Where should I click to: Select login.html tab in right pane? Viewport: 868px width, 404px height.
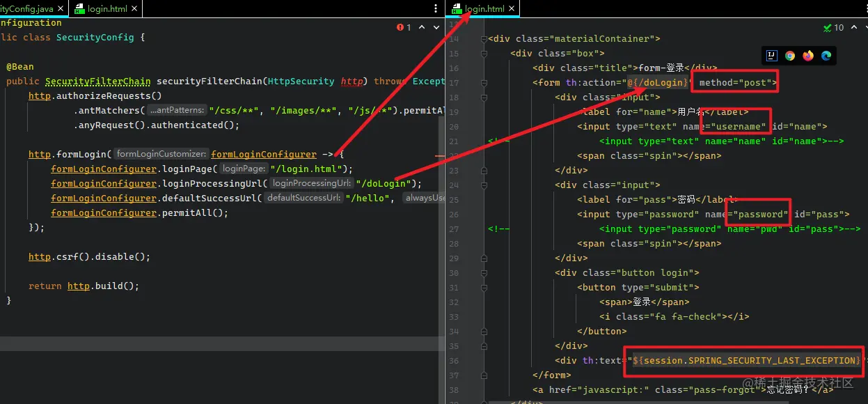pos(484,9)
